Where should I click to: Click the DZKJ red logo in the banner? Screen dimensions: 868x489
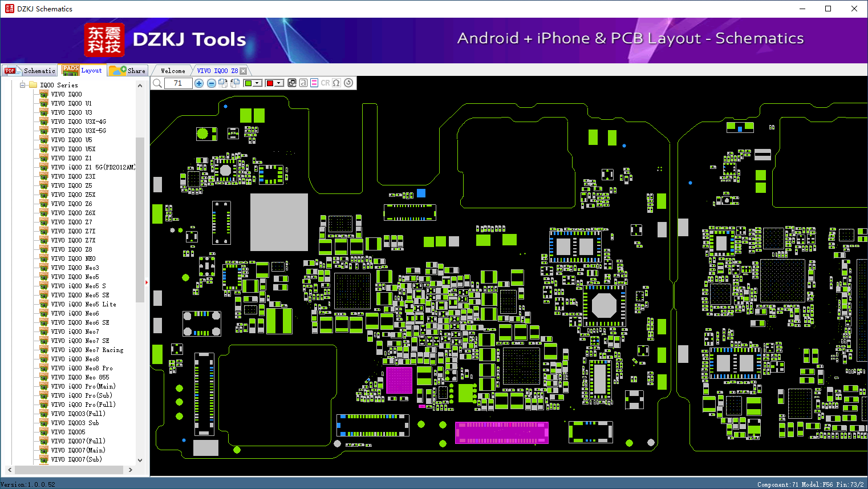104,40
